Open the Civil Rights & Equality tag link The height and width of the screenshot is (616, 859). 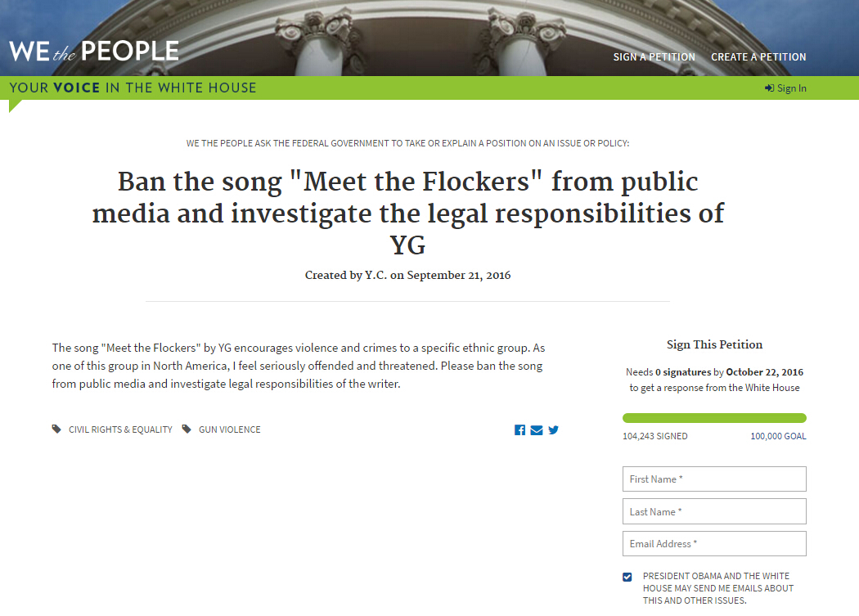coord(120,429)
